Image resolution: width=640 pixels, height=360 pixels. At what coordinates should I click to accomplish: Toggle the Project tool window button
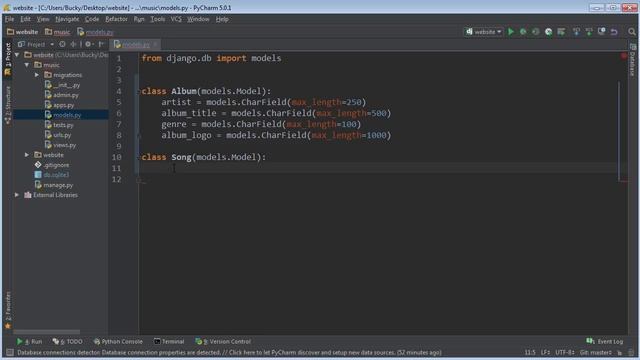coord(8,59)
